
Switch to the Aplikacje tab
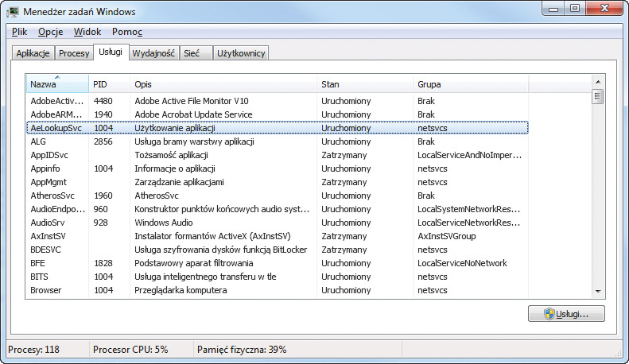pyautogui.click(x=33, y=53)
